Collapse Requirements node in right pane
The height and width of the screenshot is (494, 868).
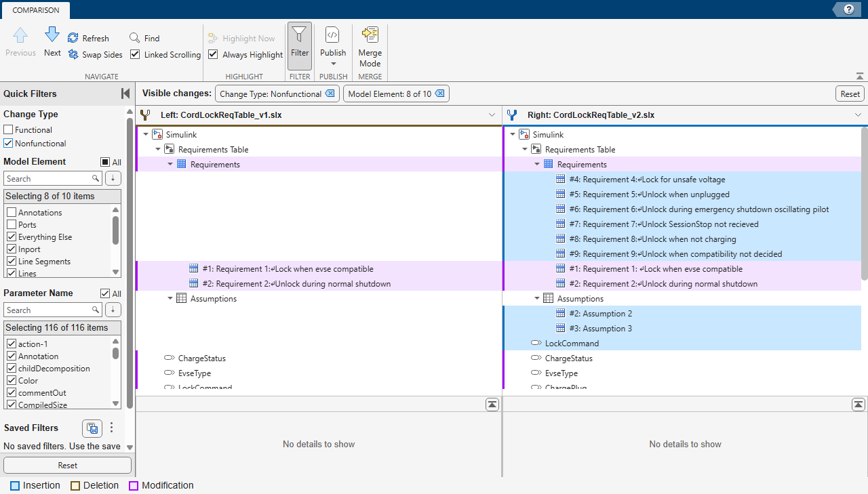(537, 165)
